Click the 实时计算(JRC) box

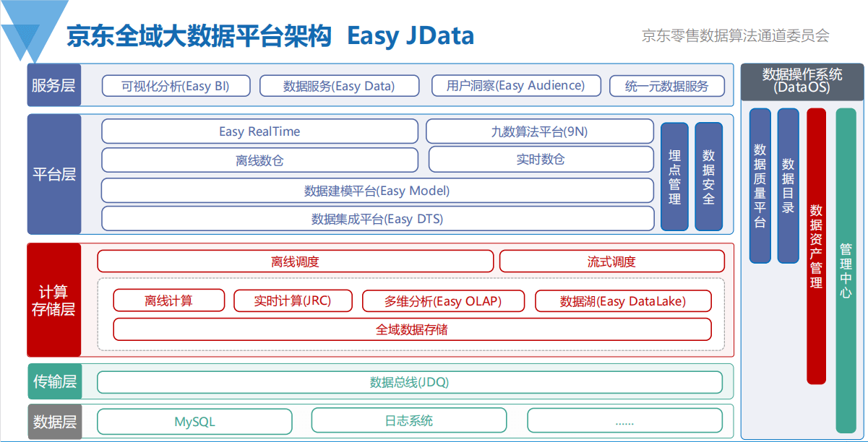[293, 300]
